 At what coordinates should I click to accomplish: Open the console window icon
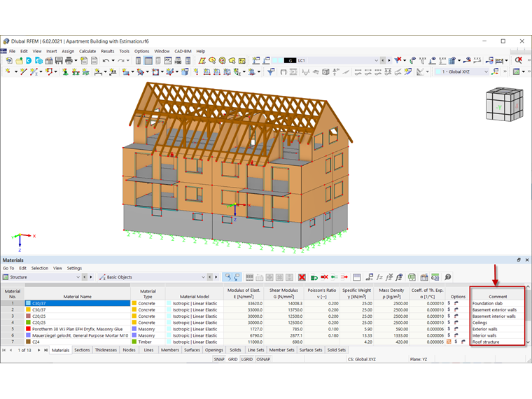click(168, 61)
